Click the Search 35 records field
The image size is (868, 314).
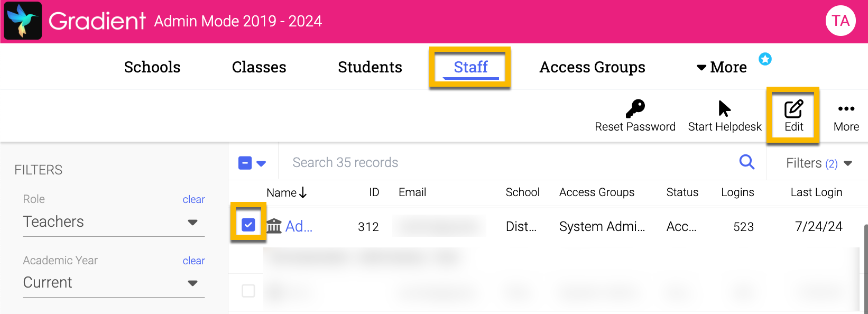pyautogui.click(x=507, y=162)
